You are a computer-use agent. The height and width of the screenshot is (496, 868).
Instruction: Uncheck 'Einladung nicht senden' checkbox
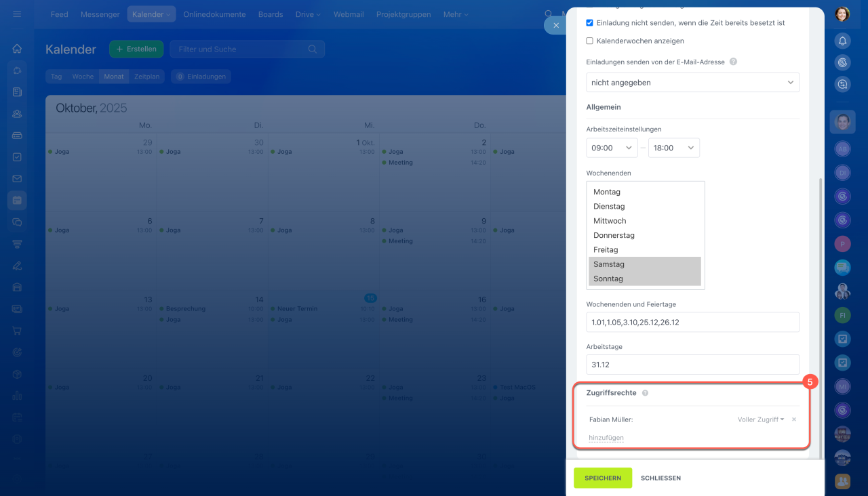589,23
